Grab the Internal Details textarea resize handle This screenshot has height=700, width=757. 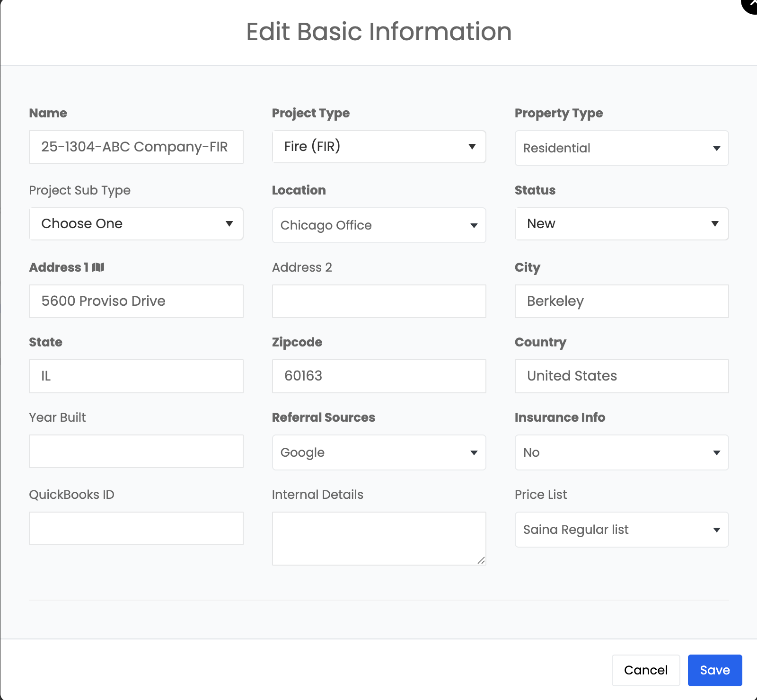click(x=481, y=560)
